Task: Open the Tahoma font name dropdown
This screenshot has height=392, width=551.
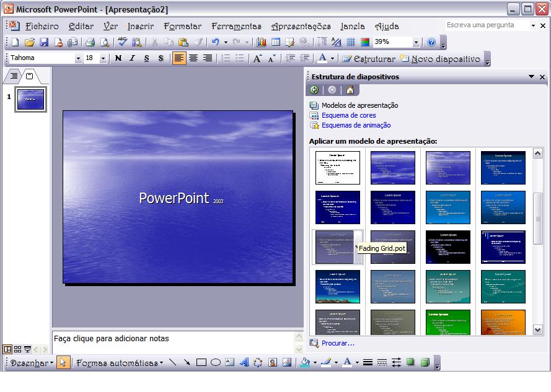Action: tap(78, 58)
